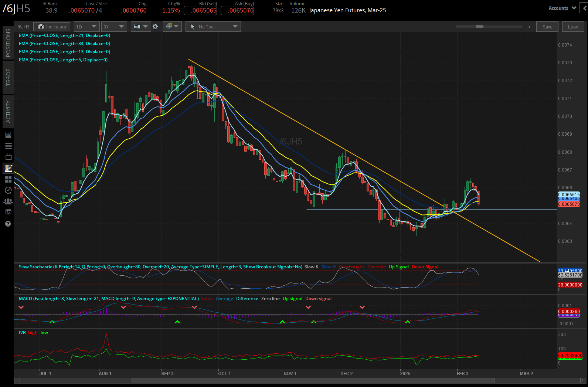Click the pointer No Tool cursor icon
Viewport: 588px width, 387px height.
click(x=193, y=27)
